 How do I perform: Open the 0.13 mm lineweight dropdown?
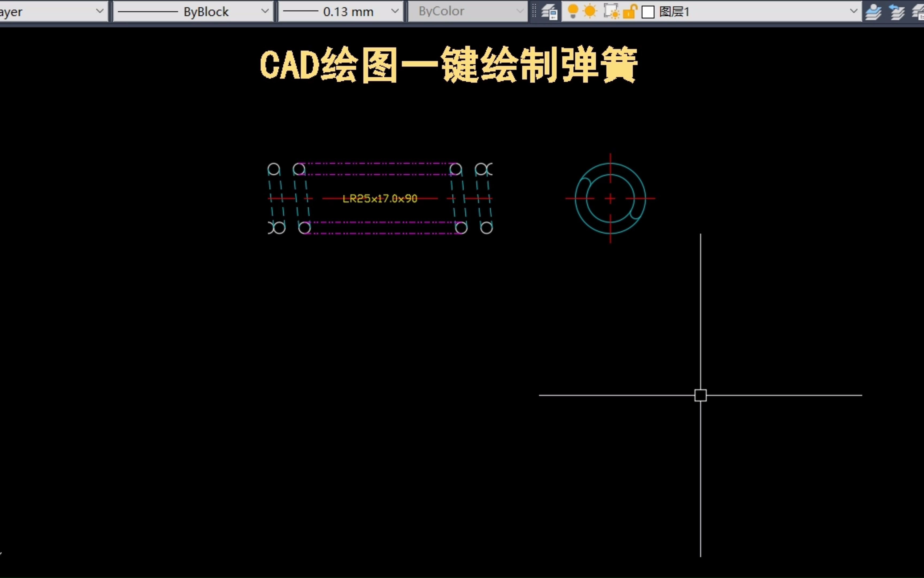coord(341,12)
